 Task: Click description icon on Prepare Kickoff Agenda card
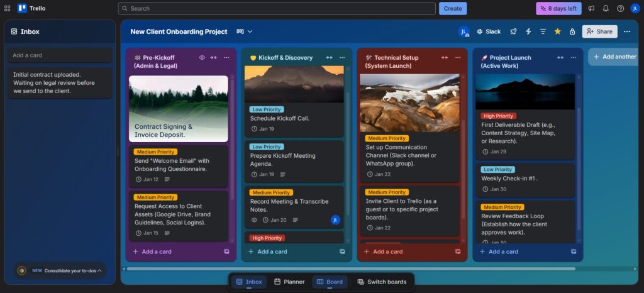coord(282,174)
